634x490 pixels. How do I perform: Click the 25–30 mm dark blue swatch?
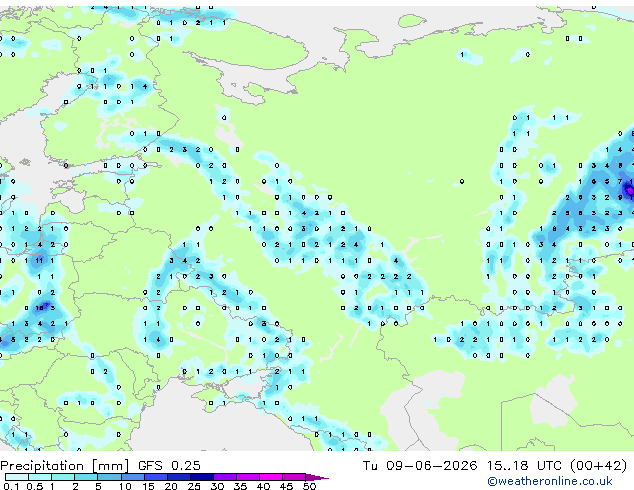pyautogui.click(x=201, y=477)
